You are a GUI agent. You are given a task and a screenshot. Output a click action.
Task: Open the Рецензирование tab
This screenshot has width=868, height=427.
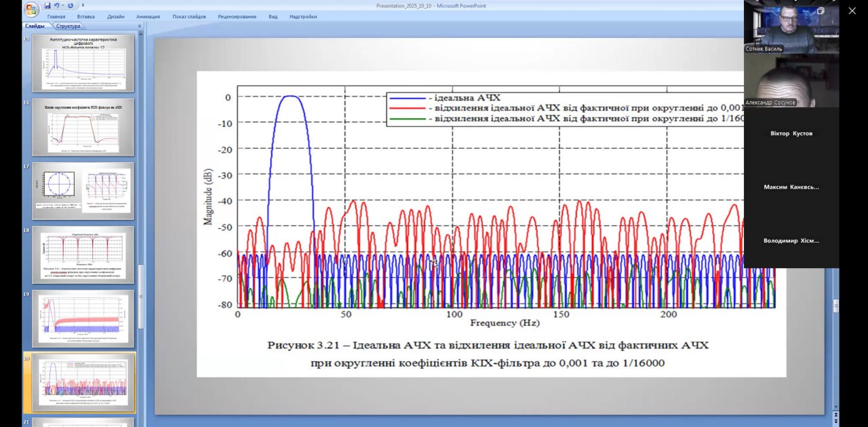pos(237,16)
